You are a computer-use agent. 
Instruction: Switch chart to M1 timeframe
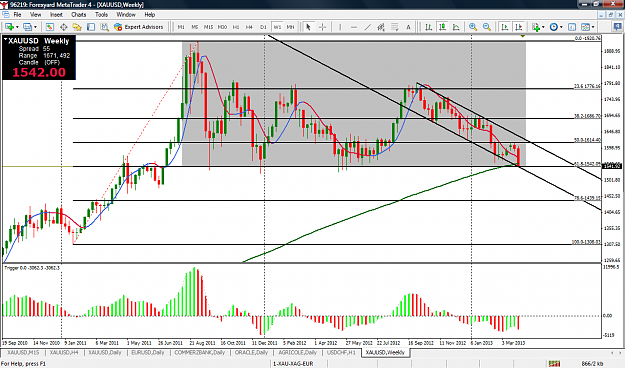[x=181, y=27]
